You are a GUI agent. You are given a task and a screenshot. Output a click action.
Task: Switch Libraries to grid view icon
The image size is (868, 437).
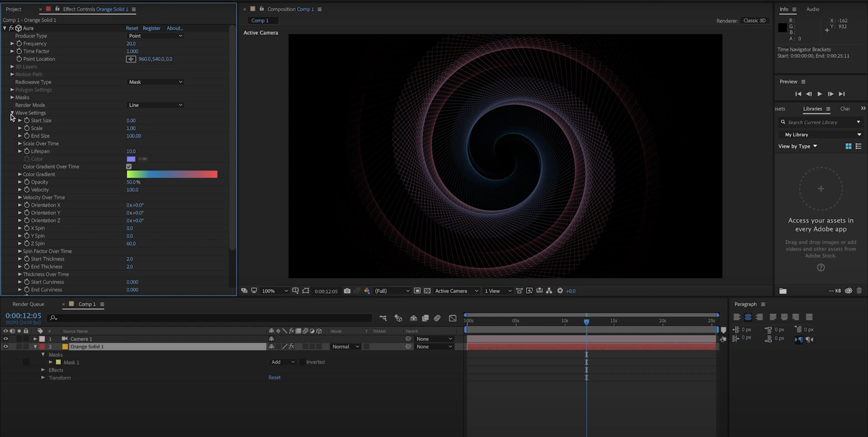pyautogui.click(x=848, y=146)
